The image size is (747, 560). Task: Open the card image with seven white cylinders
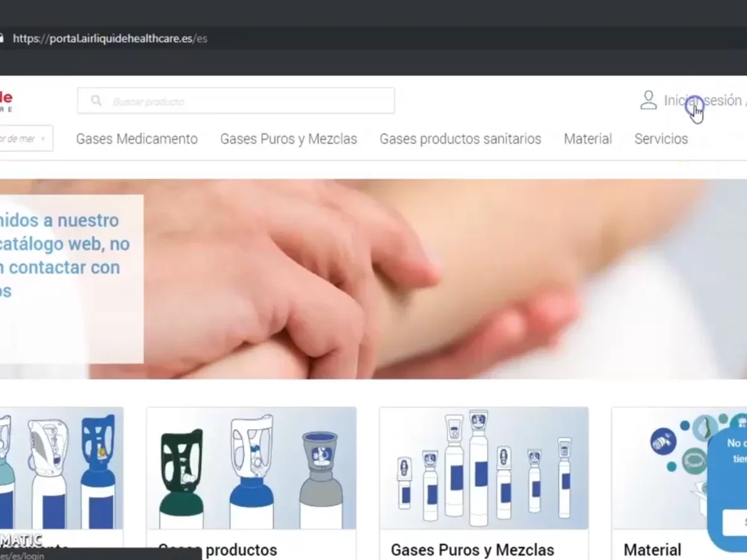click(484, 468)
